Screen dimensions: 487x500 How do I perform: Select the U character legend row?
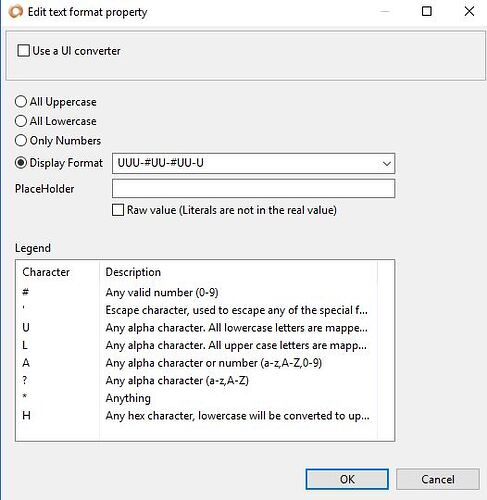click(196, 328)
